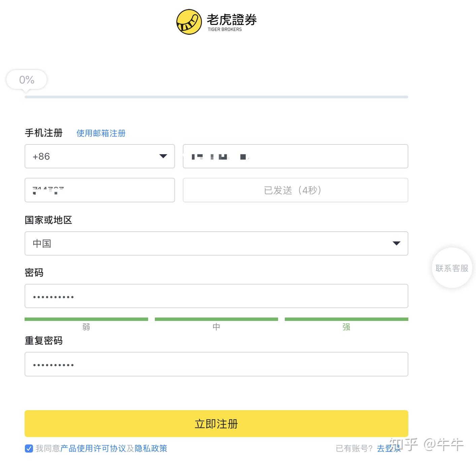Image resolution: width=476 pixels, height=464 pixels.
Task: Click the country code dropdown arrow
Action: [163, 156]
